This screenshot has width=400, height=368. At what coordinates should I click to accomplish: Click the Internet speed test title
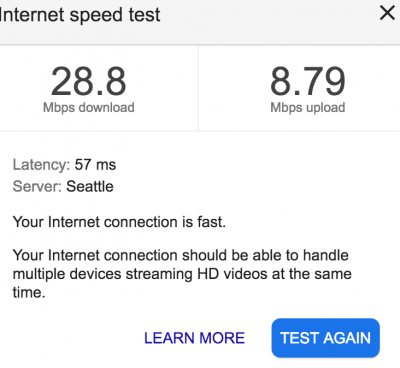[x=80, y=15]
